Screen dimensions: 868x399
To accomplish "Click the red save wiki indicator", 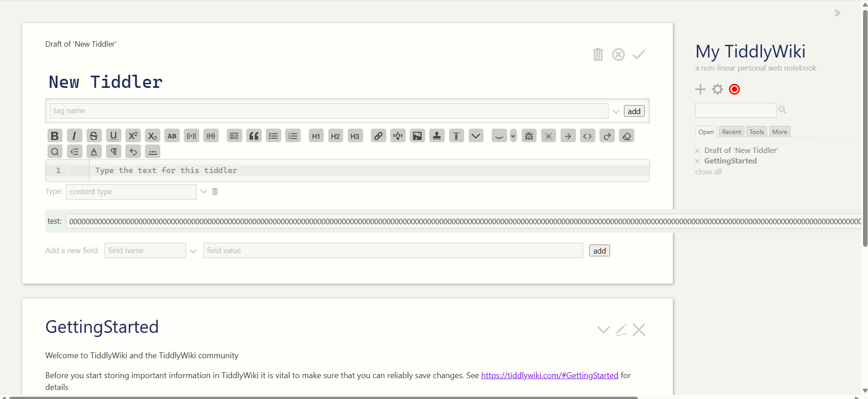I will click(x=734, y=89).
